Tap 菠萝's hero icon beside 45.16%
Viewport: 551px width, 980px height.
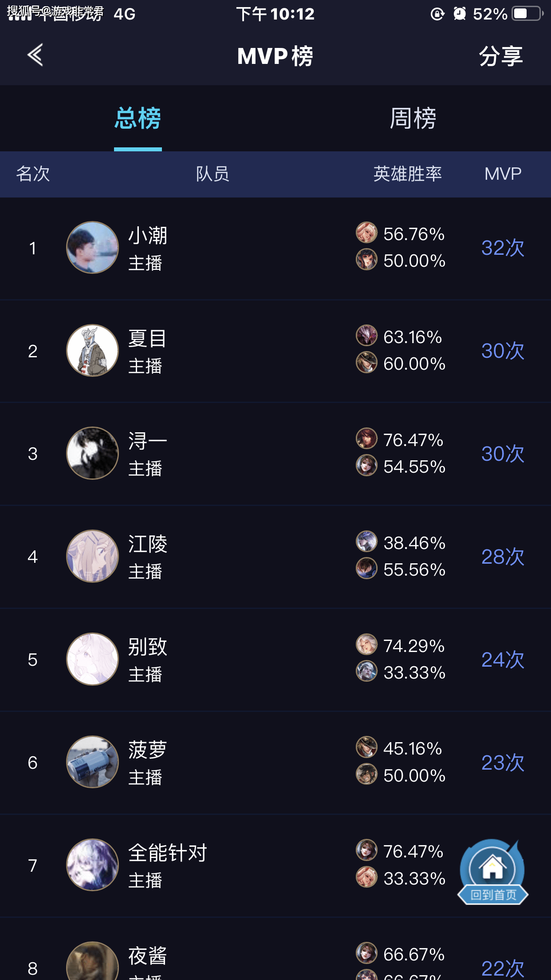(366, 747)
